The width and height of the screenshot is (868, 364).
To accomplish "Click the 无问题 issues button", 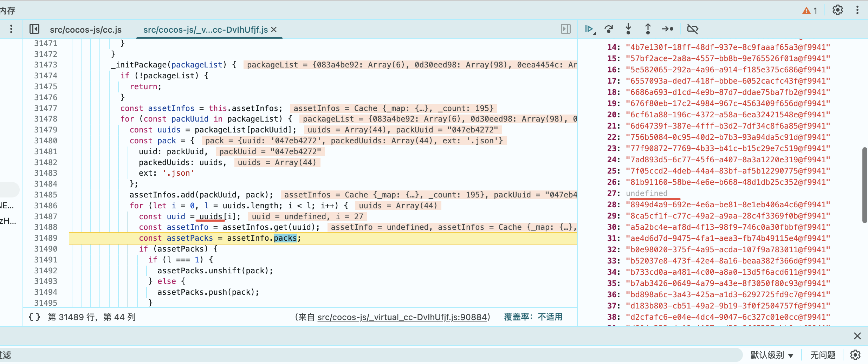I will [x=823, y=355].
